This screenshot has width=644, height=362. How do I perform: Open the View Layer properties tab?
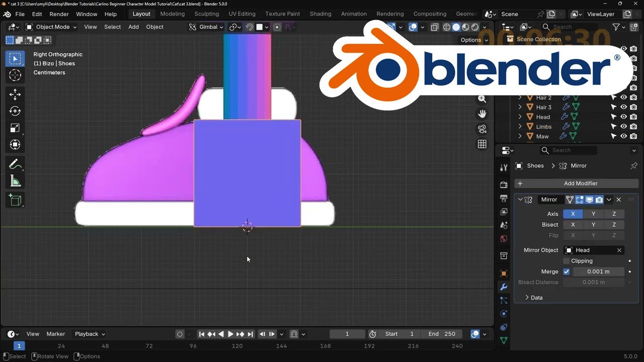[504, 212]
